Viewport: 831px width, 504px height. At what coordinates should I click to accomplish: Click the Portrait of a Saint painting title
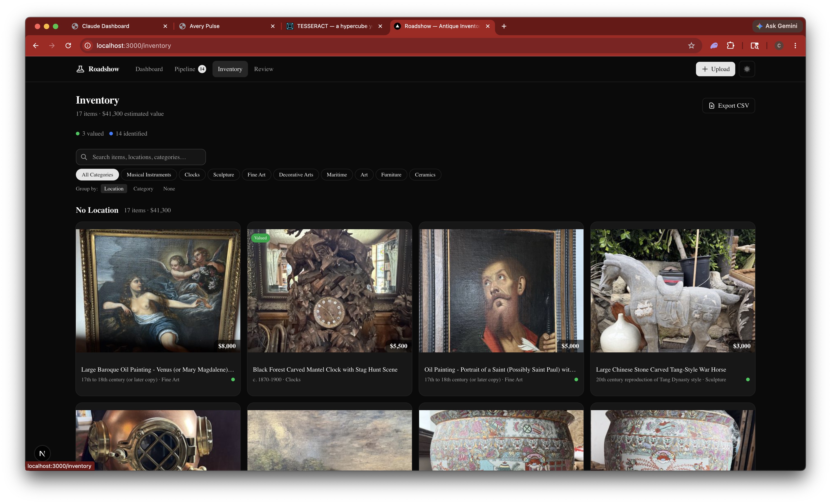[x=500, y=370]
